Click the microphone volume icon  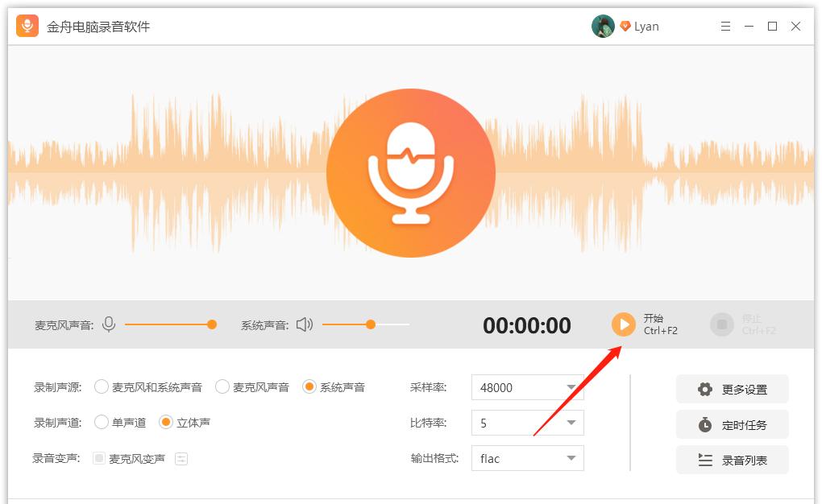(110, 324)
